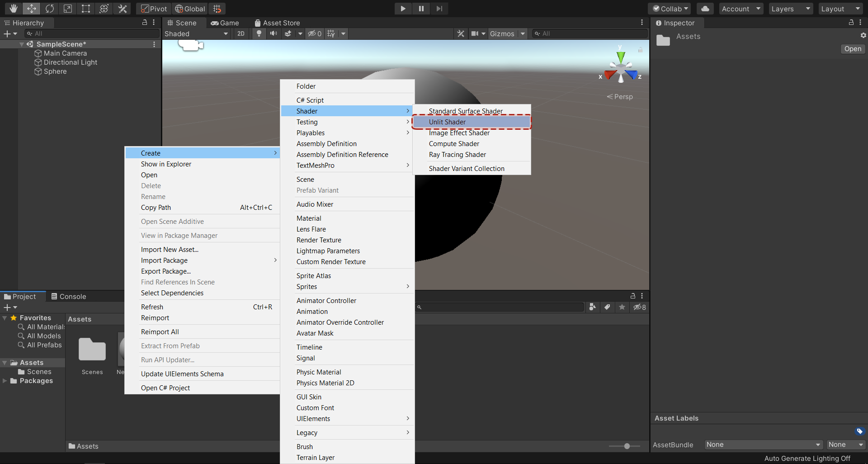Select the Transform tool

(104, 9)
